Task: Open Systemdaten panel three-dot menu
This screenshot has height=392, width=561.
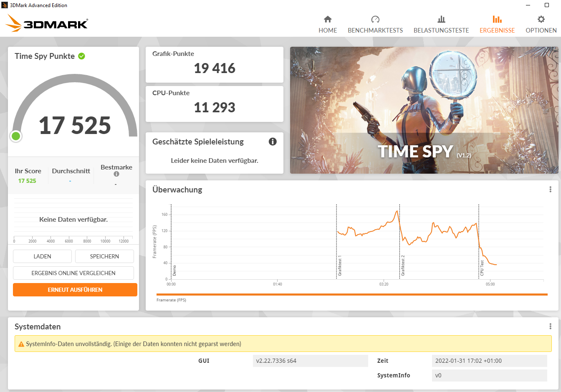Action: [550, 326]
